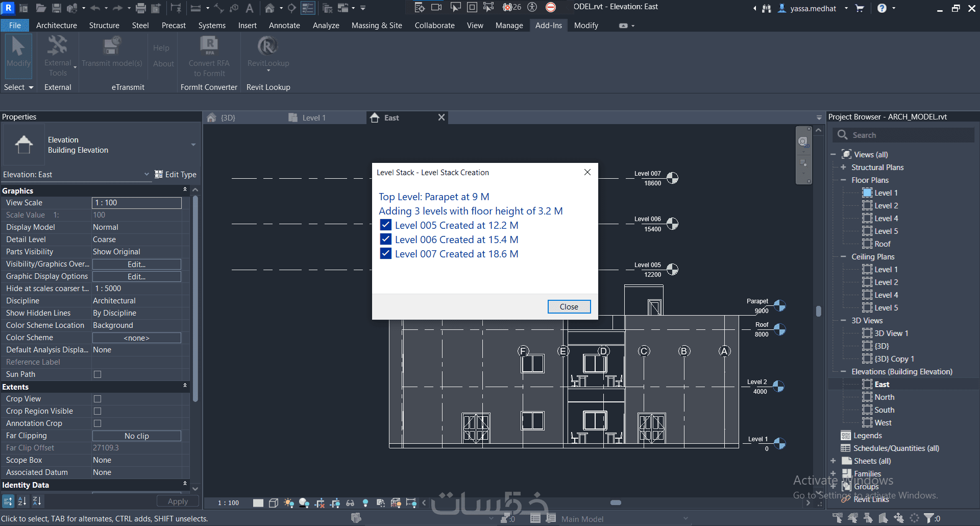The height and width of the screenshot is (526, 980).
Task: Click the Thin Lines icon in toolbar
Action: pyautogui.click(x=308, y=8)
